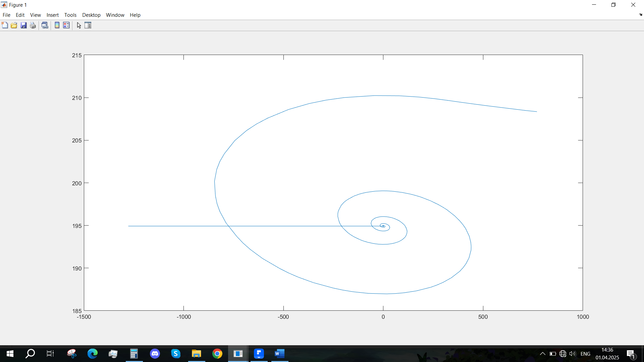Image resolution: width=644 pixels, height=362 pixels.
Task: Print the figure using printer icon
Action: coord(33,25)
